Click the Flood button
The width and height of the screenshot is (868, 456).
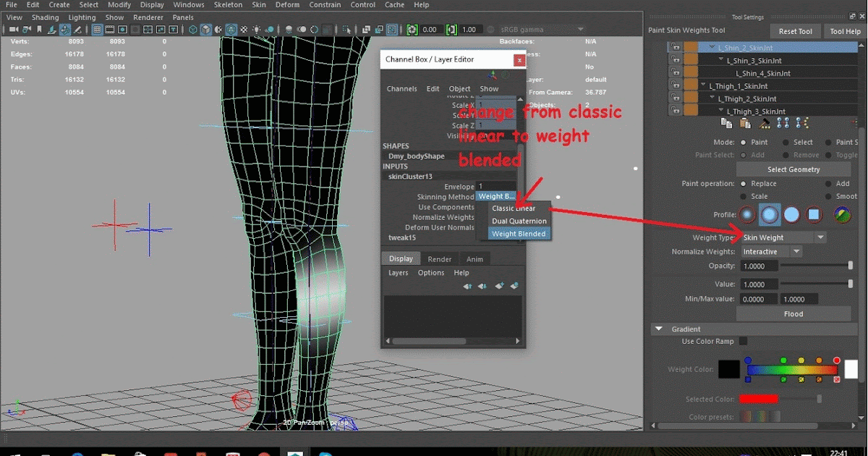tap(793, 313)
